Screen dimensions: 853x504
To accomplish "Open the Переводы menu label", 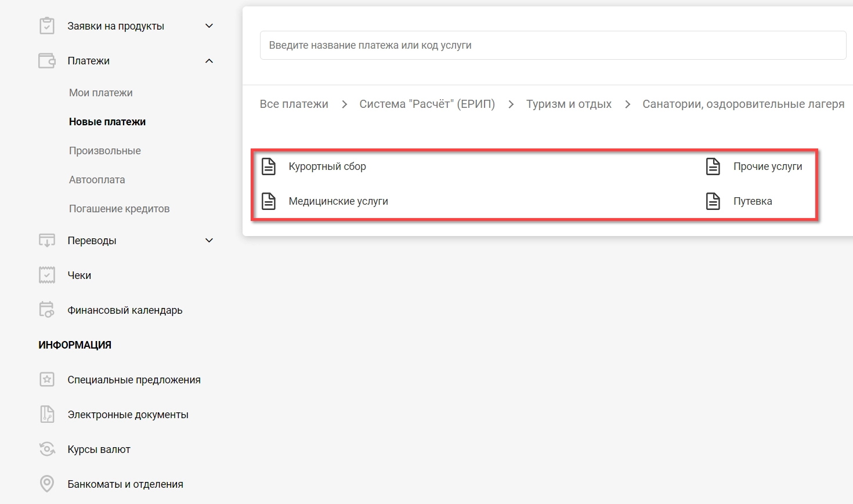I will (x=92, y=241).
